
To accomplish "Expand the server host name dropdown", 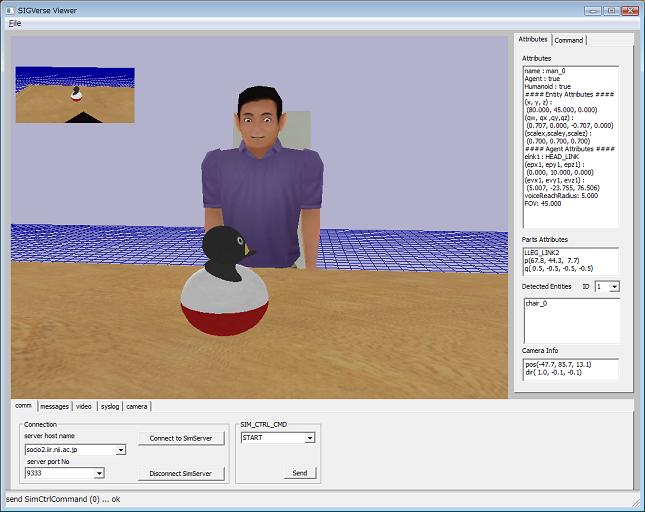I will click(x=121, y=451).
